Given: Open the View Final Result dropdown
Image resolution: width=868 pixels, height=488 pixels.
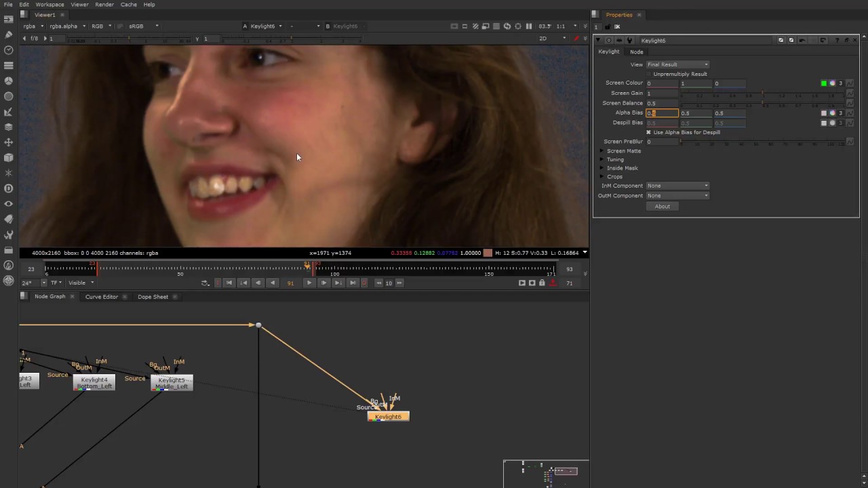Looking at the screenshot, I should pos(677,64).
